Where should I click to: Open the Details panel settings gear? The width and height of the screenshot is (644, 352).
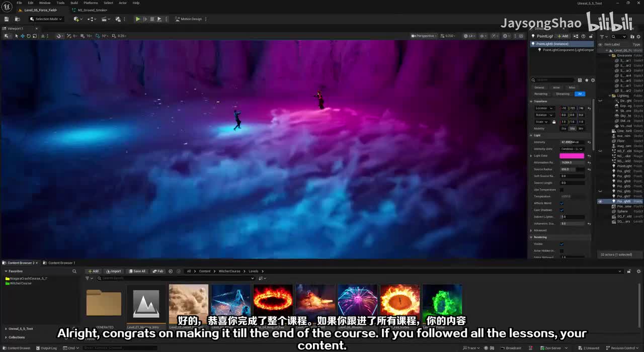point(593,80)
